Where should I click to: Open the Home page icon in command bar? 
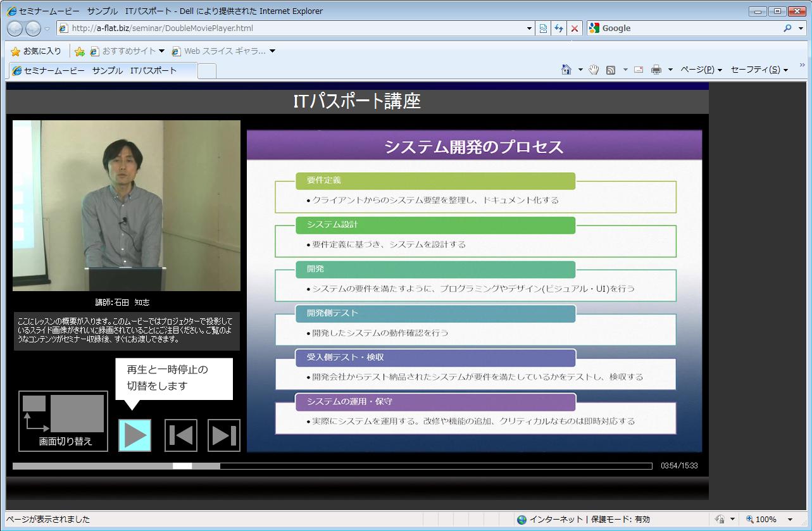coord(566,70)
